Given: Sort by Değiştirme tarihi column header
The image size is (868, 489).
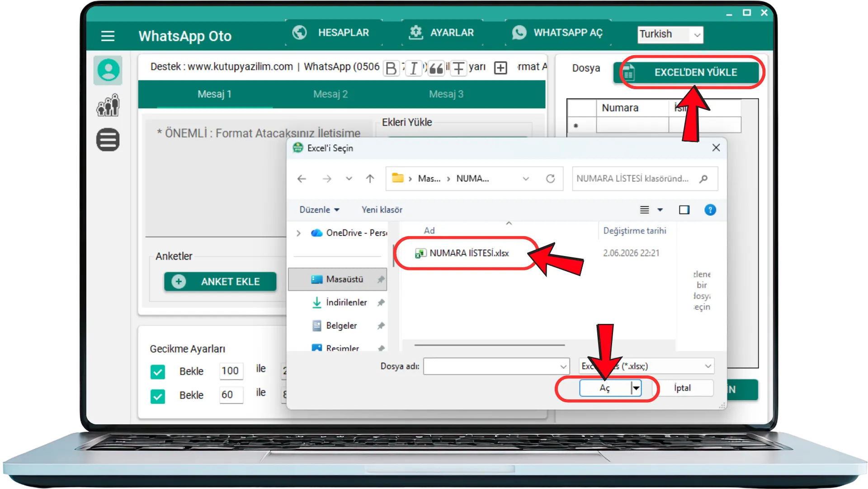Looking at the screenshot, I should (x=635, y=231).
